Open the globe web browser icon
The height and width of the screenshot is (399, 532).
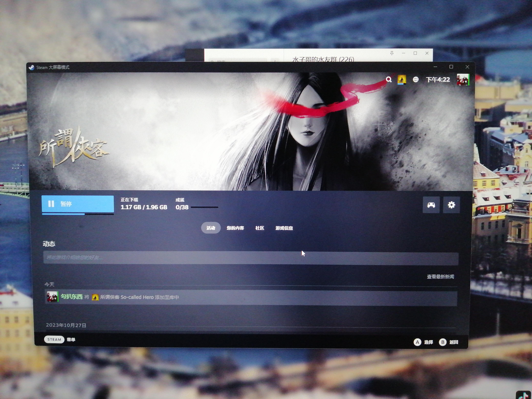point(416,79)
